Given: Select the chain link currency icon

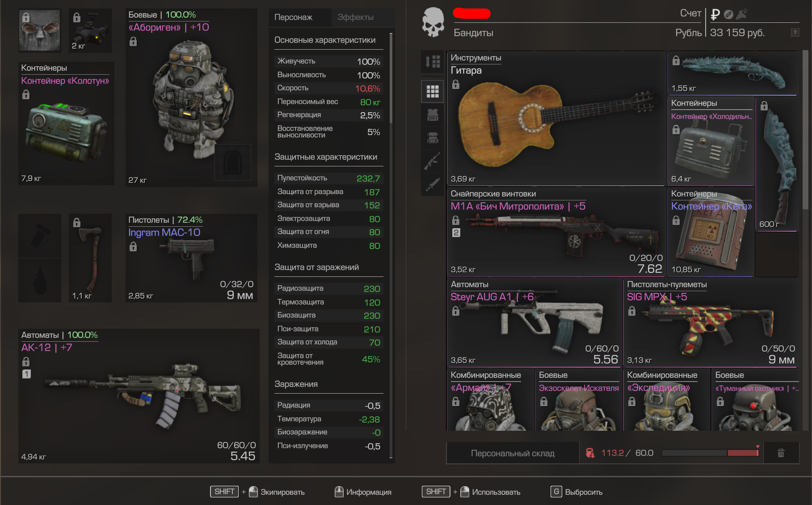Looking at the screenshot, I should coord(728,15).
